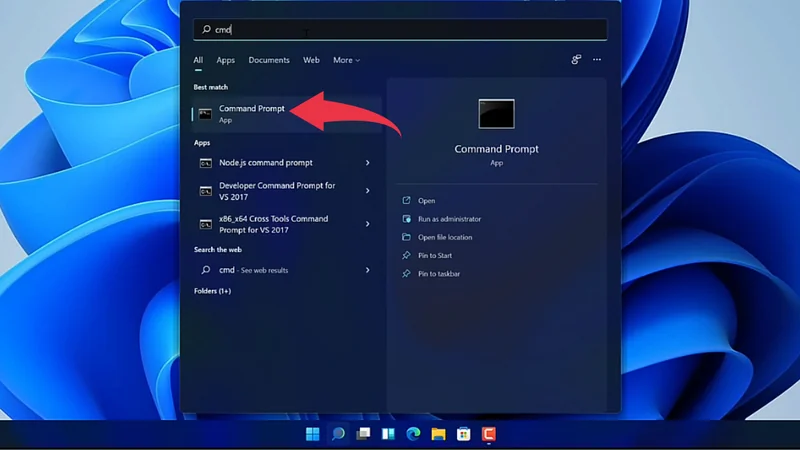Click the search account/feedback icon
The image size is (800, 450).
click(576, 60)
